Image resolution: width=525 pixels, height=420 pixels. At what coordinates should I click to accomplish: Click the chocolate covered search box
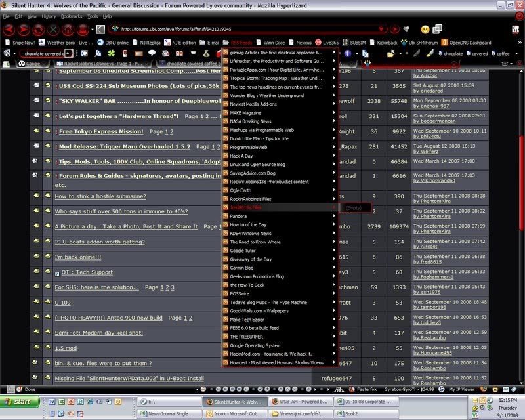tap(43, 54)
